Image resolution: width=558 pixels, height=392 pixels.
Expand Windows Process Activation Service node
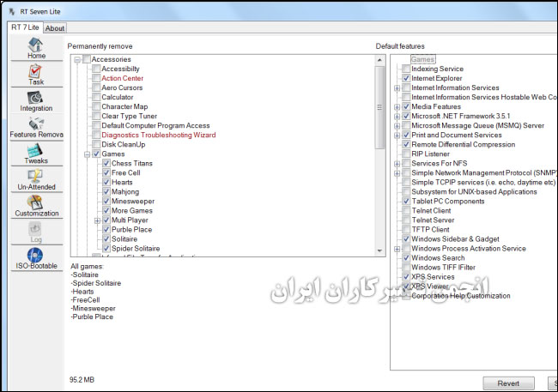coord(397,249)
